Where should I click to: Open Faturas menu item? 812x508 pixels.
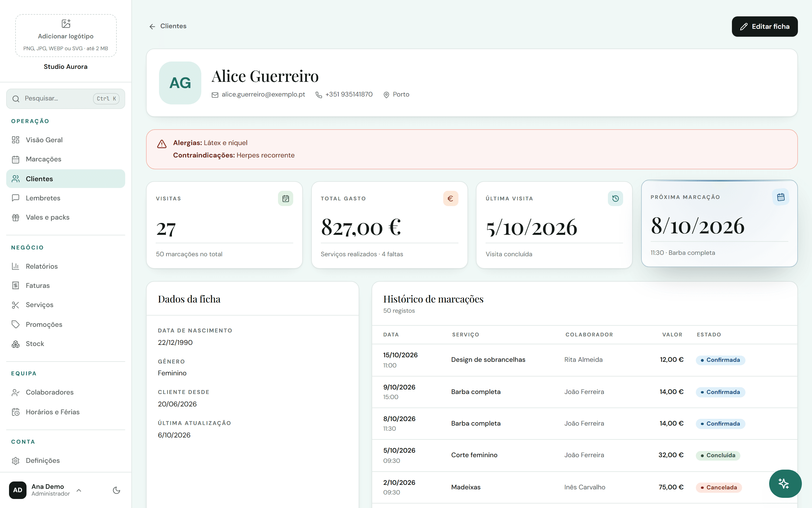tap(65, 286)
